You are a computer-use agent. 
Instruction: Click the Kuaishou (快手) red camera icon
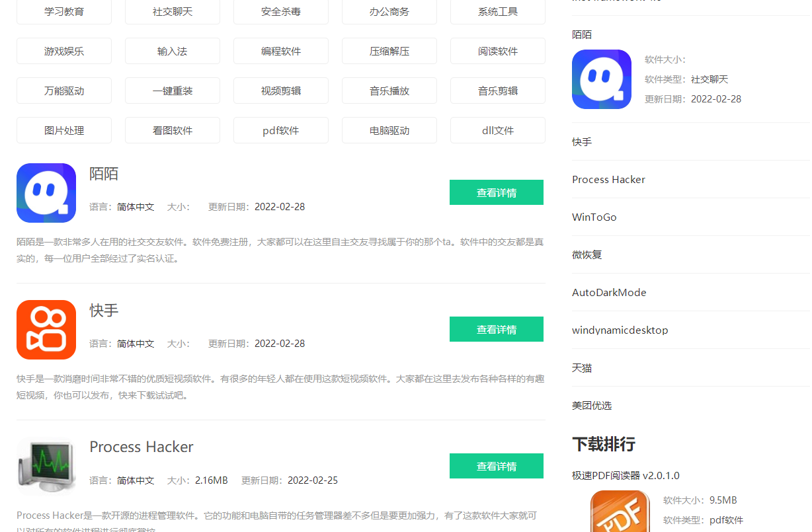[46, 329]
